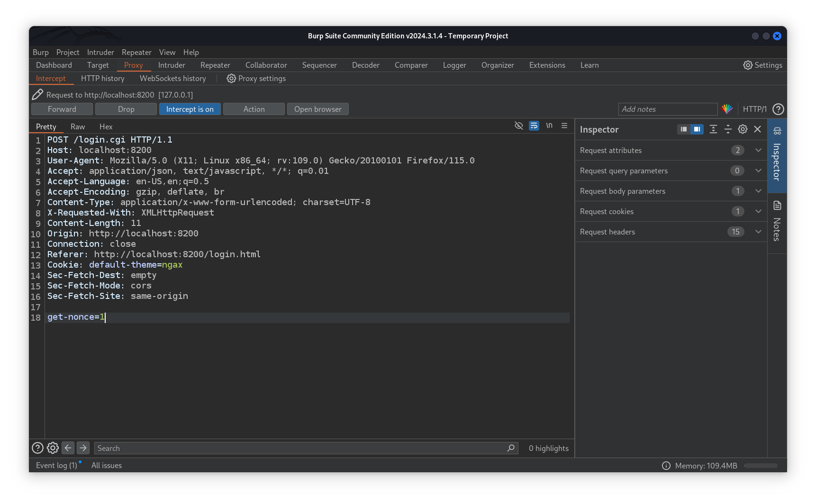This screenshot has width=816, height=504.
Task: Close the Inspector panel
Action: [x=758, y=129]
